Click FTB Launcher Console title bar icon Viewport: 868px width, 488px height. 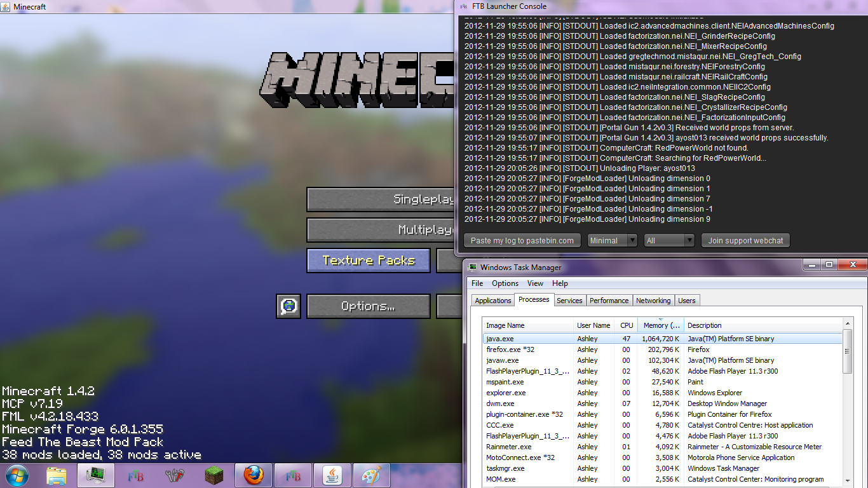pyautogui.click(x=463, y=6)
